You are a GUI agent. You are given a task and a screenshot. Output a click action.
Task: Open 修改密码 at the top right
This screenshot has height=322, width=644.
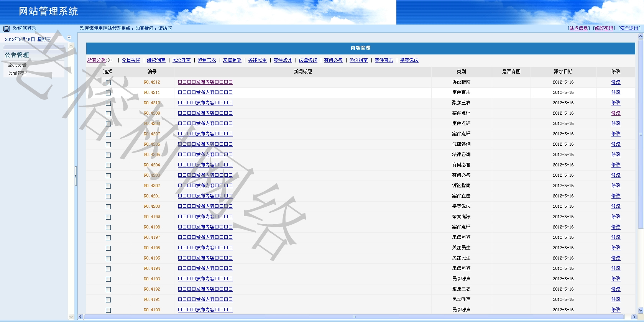coord(604,28)
